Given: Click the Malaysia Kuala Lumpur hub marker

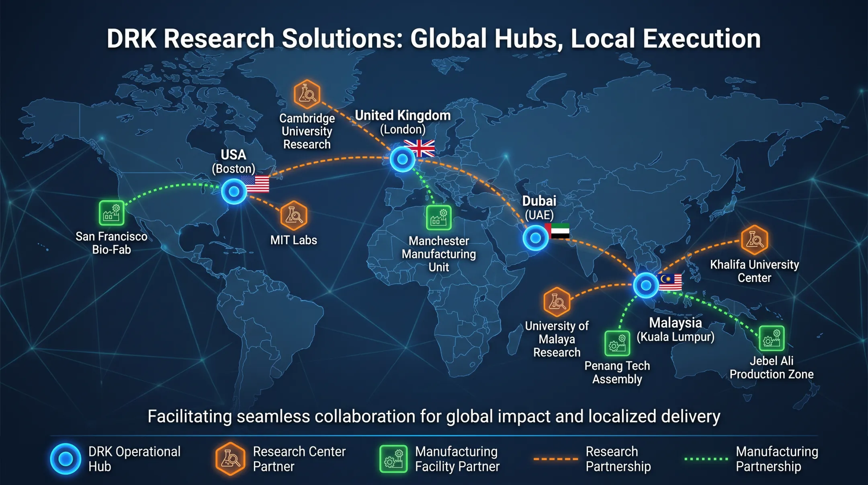Looking at the screenshot, I should pos(646,285).
